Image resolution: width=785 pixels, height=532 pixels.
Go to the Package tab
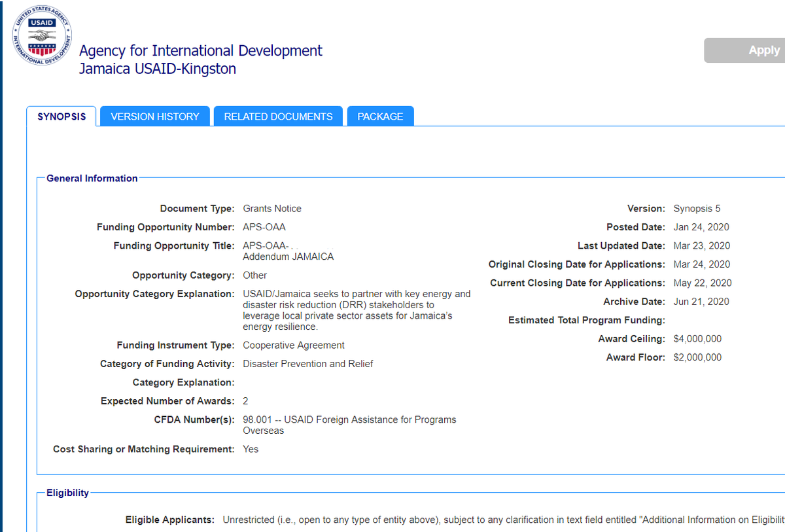380,116
